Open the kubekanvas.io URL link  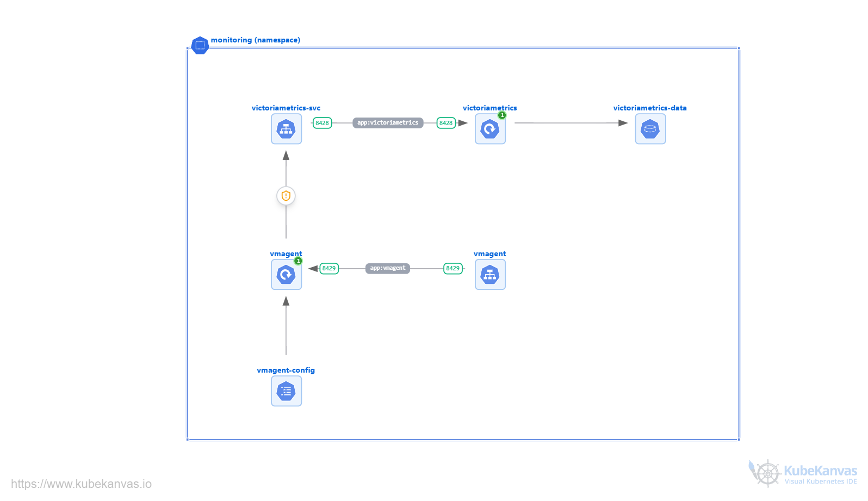(x=82, y=484)
